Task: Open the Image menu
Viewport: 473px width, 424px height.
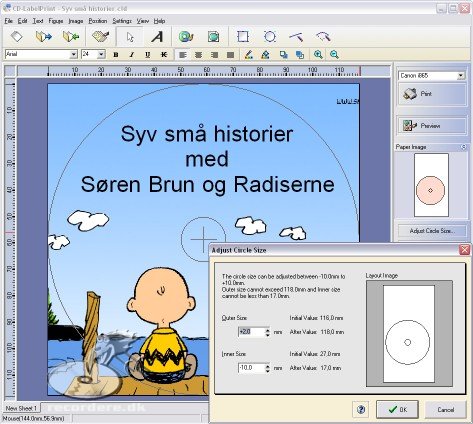Action: click(76, 21)
